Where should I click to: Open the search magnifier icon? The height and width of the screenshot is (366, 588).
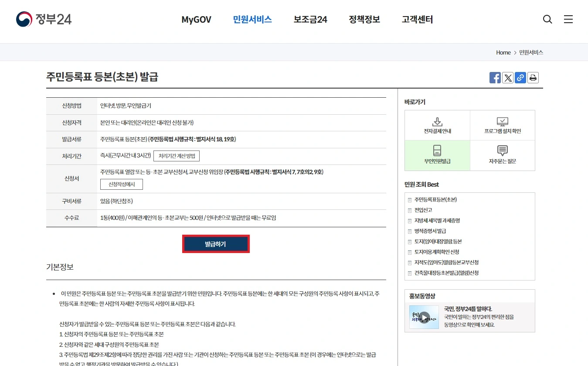point(547,19)
